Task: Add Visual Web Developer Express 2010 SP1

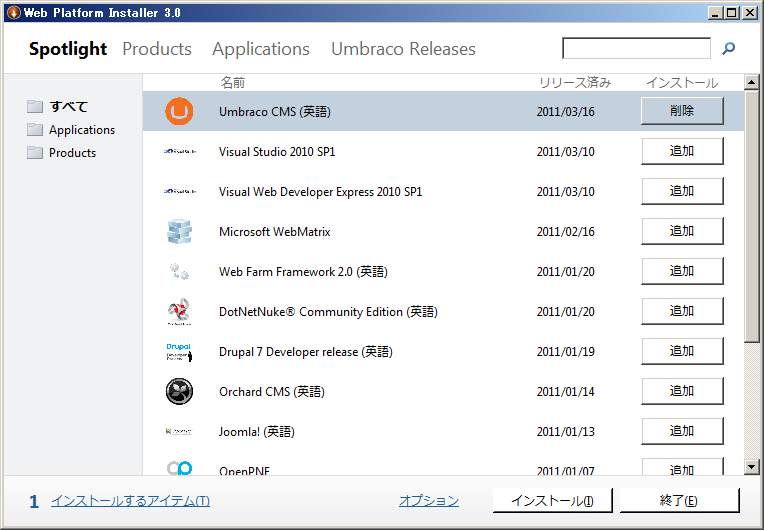Action: [x=682, y=190]
